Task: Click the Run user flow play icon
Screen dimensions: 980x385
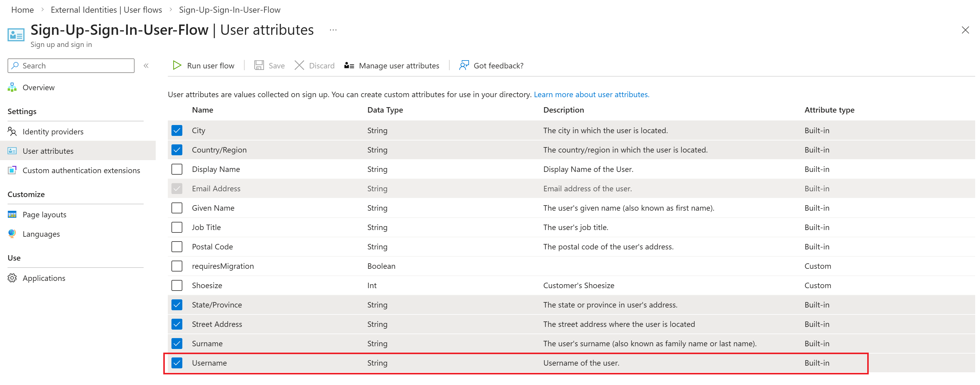Action: click(177, 65)
